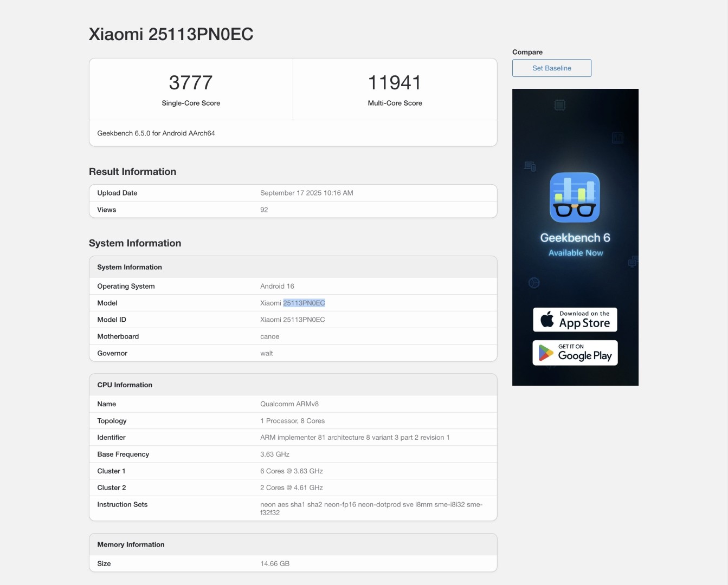
Task: Click the Get it on Google Play badge
Action: coord(575,353)
